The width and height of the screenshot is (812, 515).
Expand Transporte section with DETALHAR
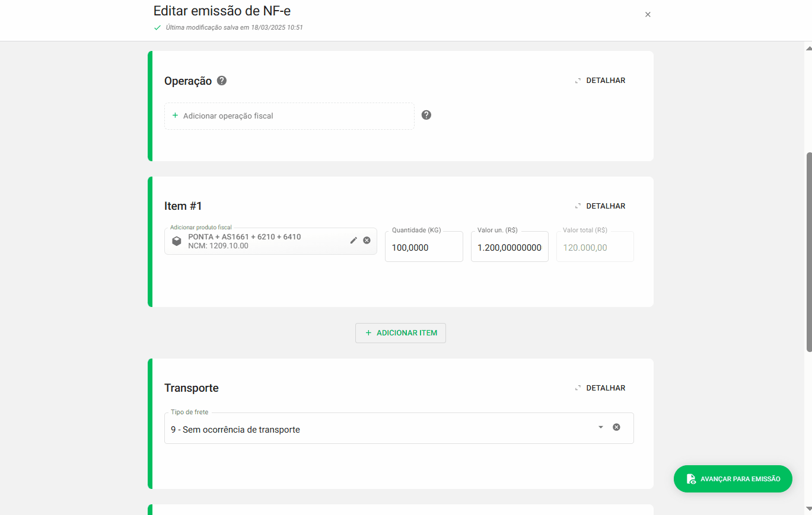pyautogui.click(x=600, y=388)
